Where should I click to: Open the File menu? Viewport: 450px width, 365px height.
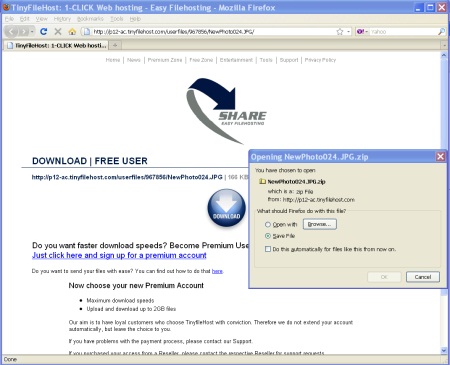(9, 19)
